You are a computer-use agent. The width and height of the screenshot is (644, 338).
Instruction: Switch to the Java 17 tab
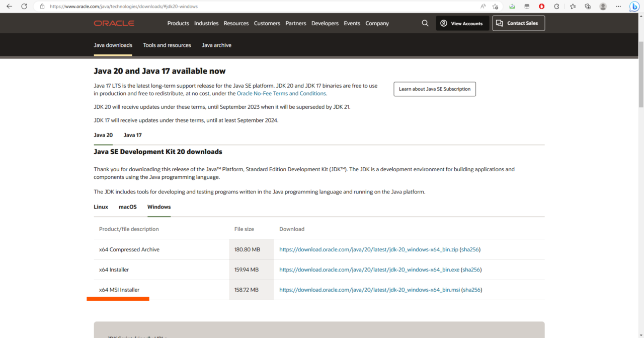click(132, 134)
